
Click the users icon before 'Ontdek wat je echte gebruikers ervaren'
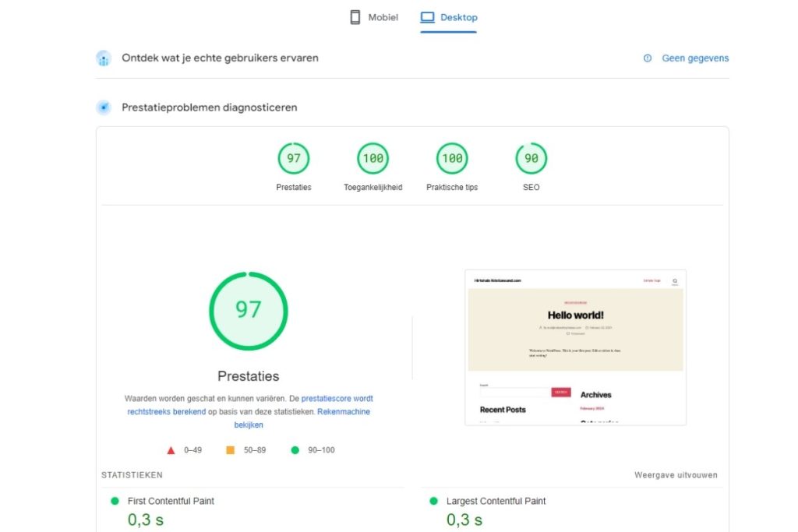(x=104, y=58)
